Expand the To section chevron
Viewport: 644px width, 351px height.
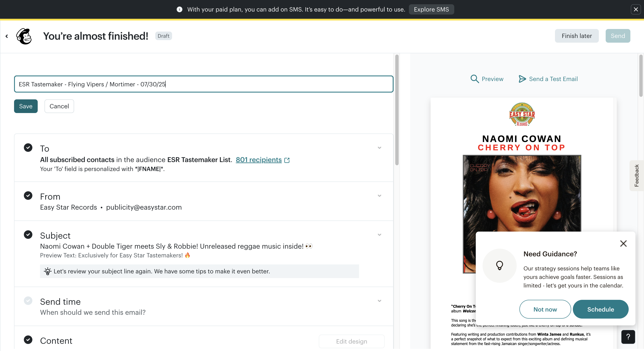coord(379,148)
